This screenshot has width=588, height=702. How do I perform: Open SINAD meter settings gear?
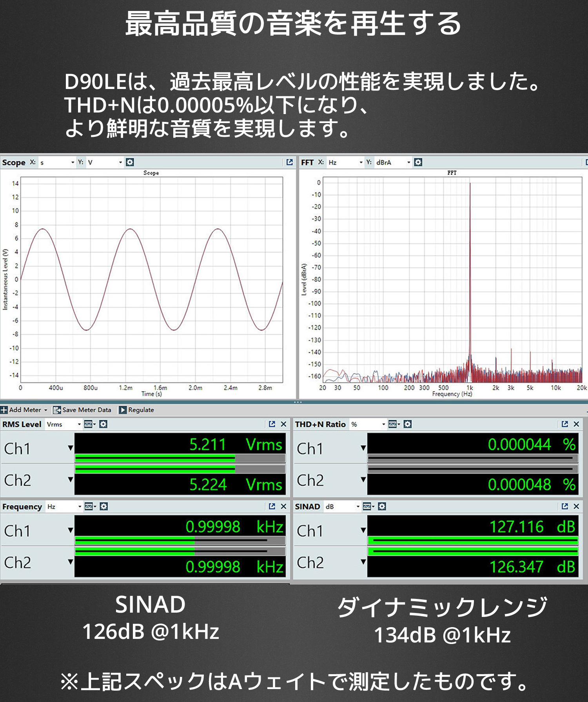pos(382,506)
